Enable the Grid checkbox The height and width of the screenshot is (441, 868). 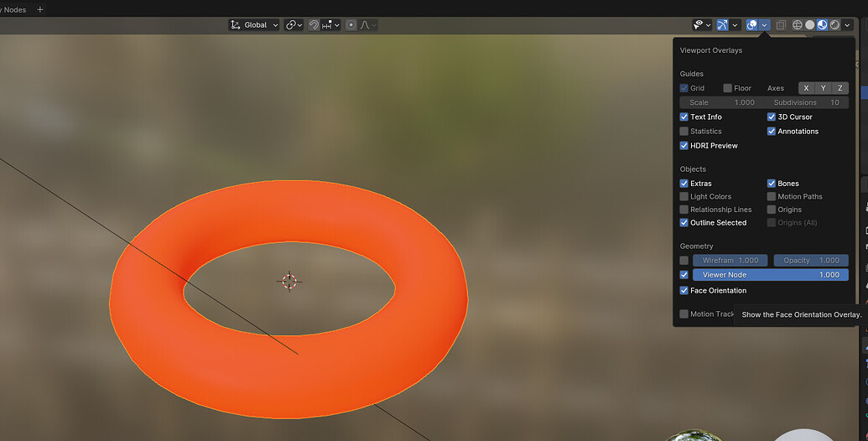tap(684, 88)
